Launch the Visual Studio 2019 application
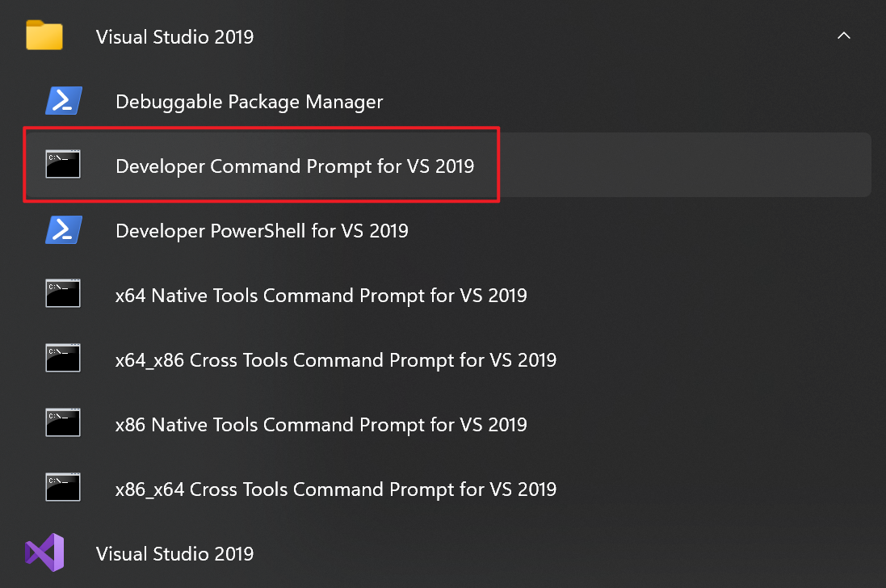Screen dimensions: 886x588 click(x=174, y=554)
